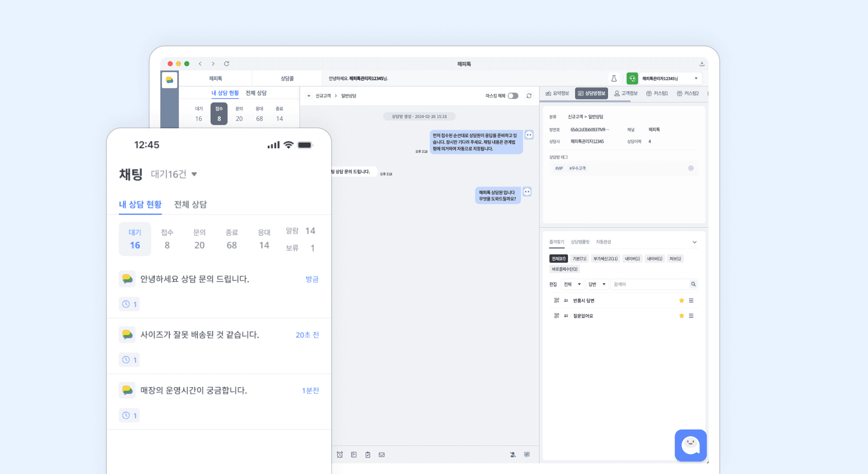Click the envelope mail icon below chat

[x=381, y=454]
